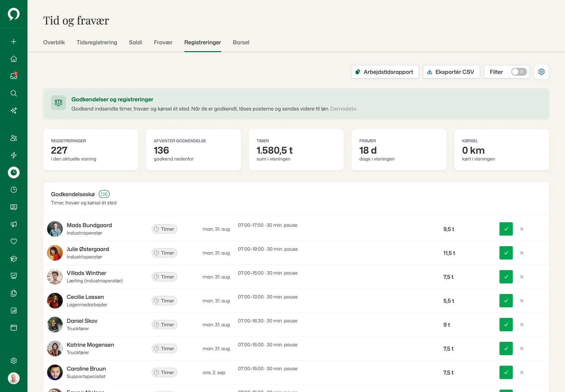Click the search magnifier icon in sidebar
Screen dimensions: 565x392
tap(14, 93)
